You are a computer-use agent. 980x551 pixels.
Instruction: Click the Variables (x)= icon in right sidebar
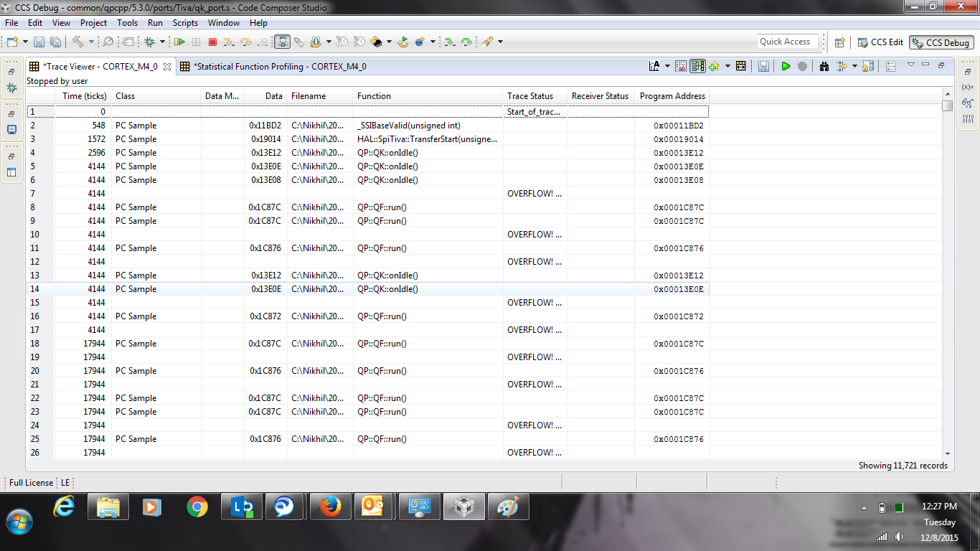click(968, 87)
